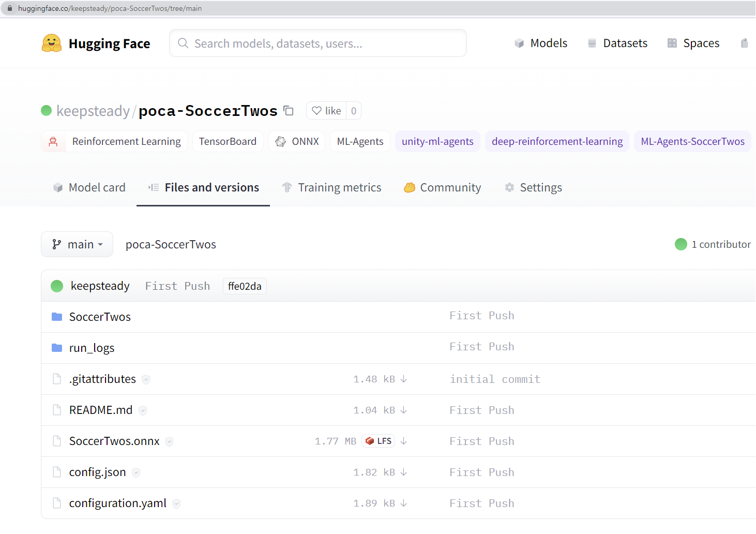The width and height of the screenshot is (756, 534).
Task: Open the Model card tab
Action: [x=89, y=187]
